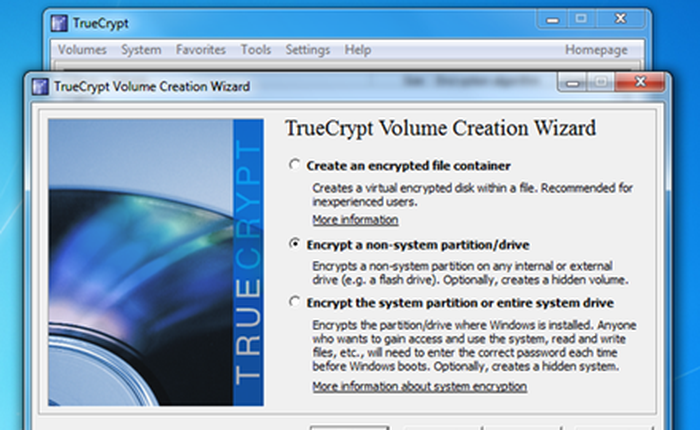Select Create an encrypted file container option
The image size is (700, 430).
[294, 165]
